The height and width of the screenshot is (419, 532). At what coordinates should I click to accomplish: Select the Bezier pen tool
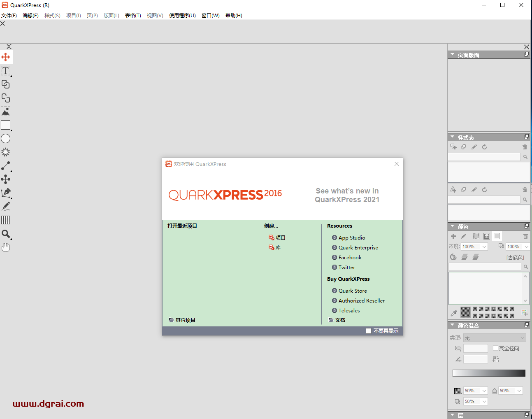(x=6, y=193)
